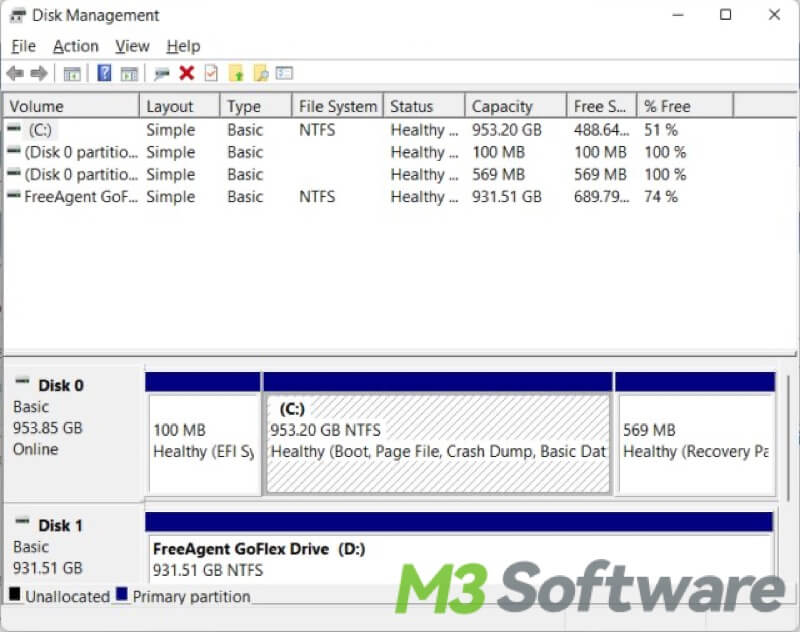Screen dimensions: 800x632
Task: Minimize the Disk Management window
Action: tap(678, 15)
